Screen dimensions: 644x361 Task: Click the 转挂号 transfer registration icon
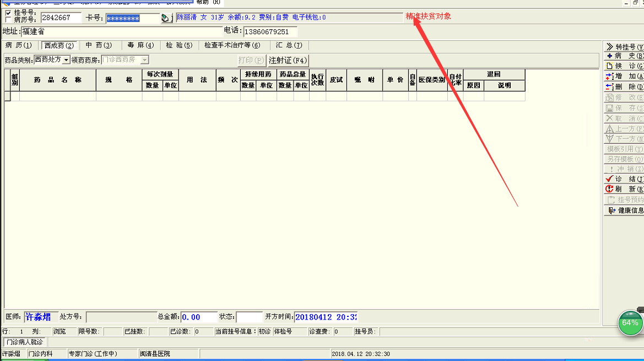610,47
